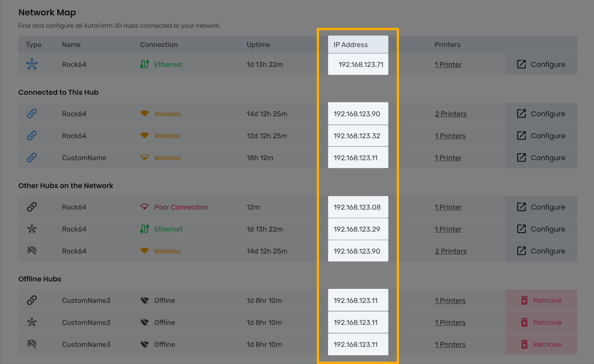Configure the Poor Connection Rock64 hub

click(541, 207)
